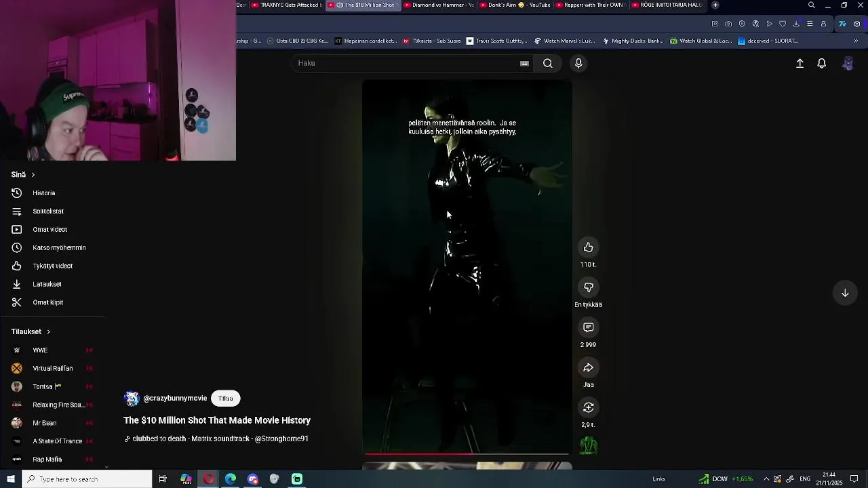Open @crazybunnymovie channel link
This screenshot has height=488, width=868.
coord(175,399)
